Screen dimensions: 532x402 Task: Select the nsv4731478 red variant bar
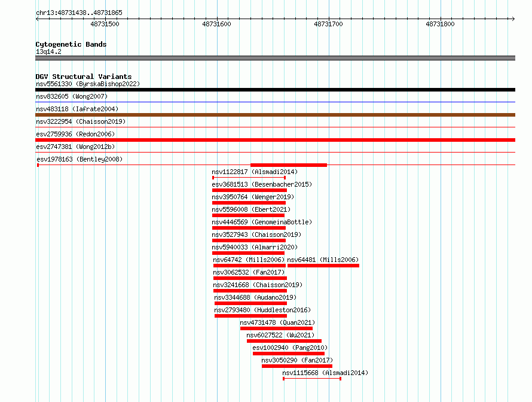pos(277,328)
